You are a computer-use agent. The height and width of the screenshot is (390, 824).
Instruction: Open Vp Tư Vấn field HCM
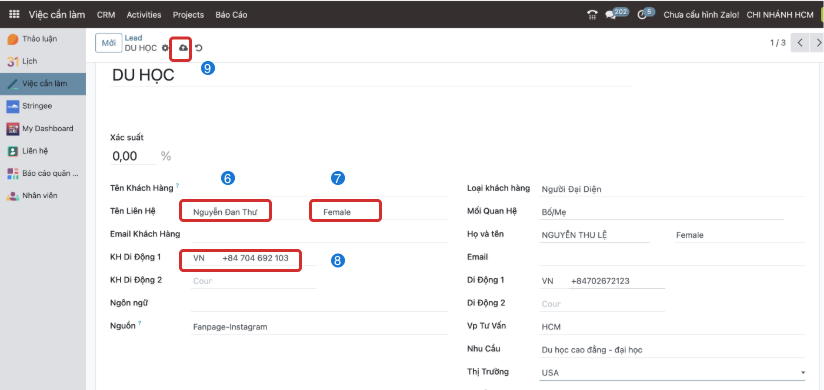pos(672,327)
